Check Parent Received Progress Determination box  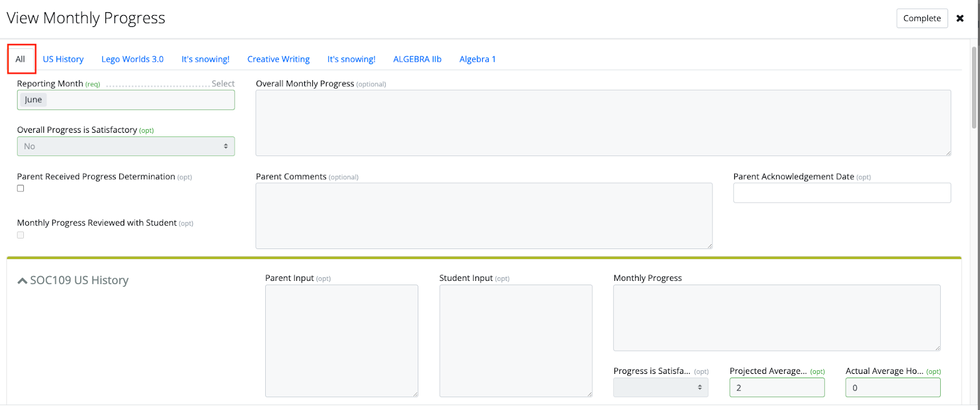point(21,188)
